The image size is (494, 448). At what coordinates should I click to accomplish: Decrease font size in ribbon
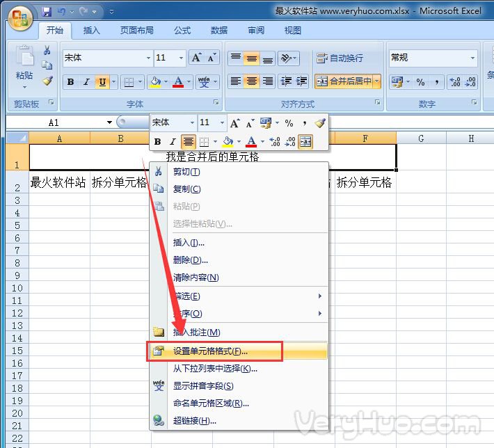(x=212, y=57)
